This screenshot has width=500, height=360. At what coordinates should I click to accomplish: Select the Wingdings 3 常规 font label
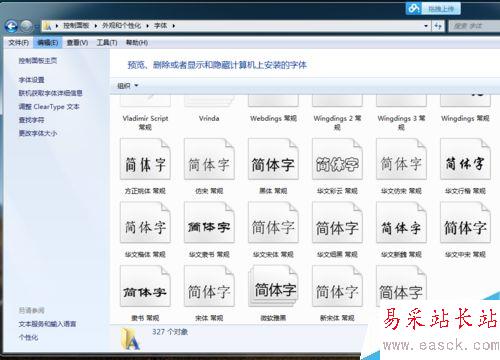pos(401,122)
